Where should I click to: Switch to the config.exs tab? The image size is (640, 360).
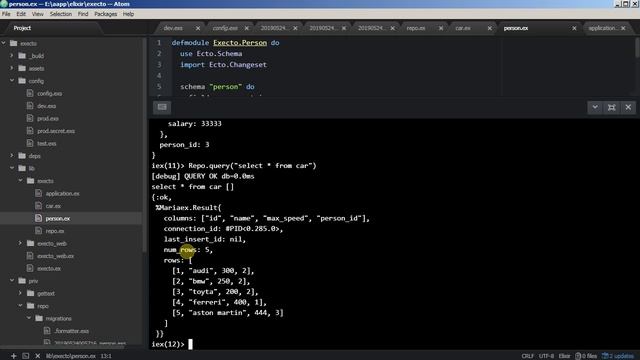click(x=225, y=28)
